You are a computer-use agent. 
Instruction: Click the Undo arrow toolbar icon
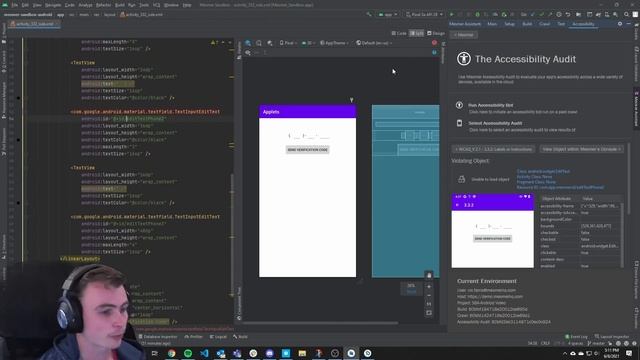(568, 14)
